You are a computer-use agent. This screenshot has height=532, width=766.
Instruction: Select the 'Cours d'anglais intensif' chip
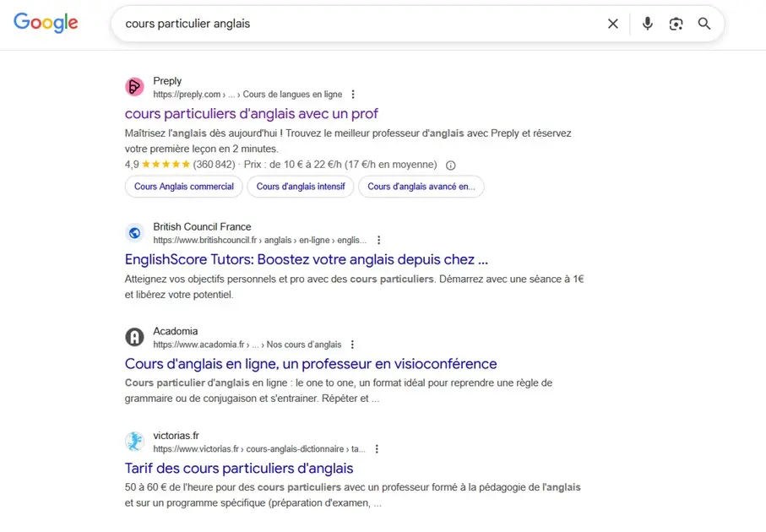tap(301, 187)
